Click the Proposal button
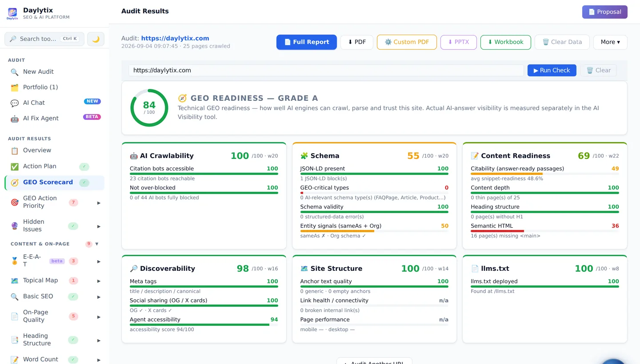Viewport: 640px width, 364px height. (x=604, y=12)
